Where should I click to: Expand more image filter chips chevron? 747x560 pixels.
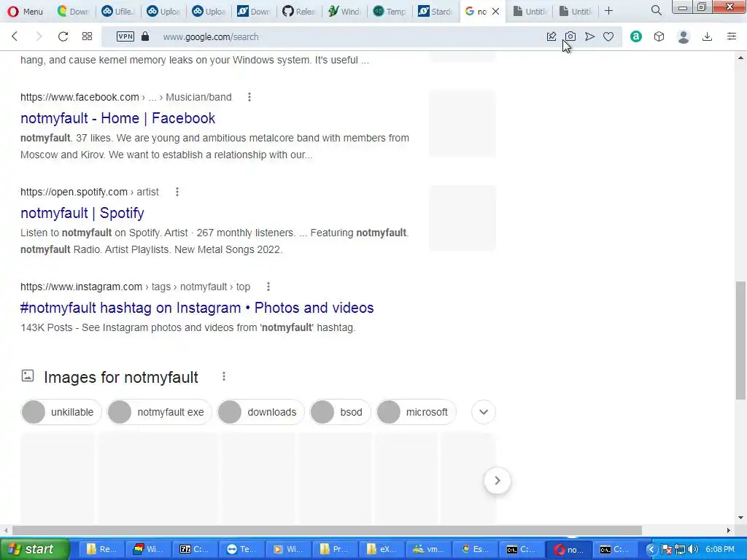coord(484,412)
